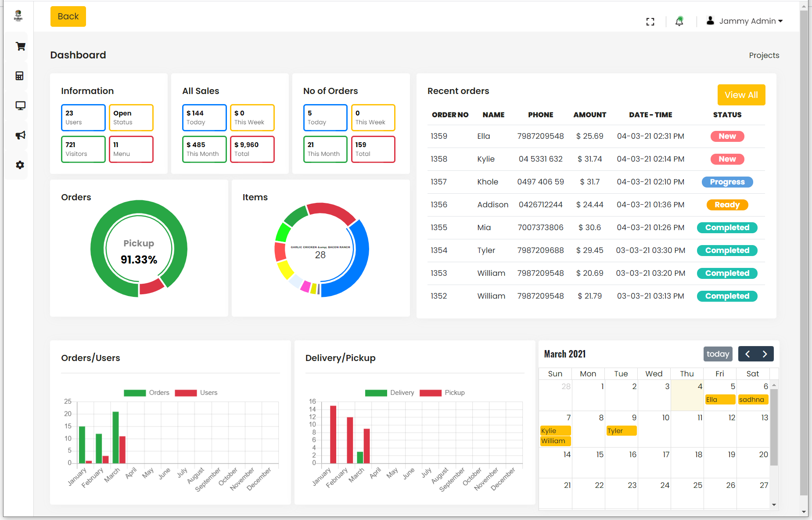Screen dimensions: 812x520
Task: Click the restaurant logo at top left
Action: coord(18,16)
